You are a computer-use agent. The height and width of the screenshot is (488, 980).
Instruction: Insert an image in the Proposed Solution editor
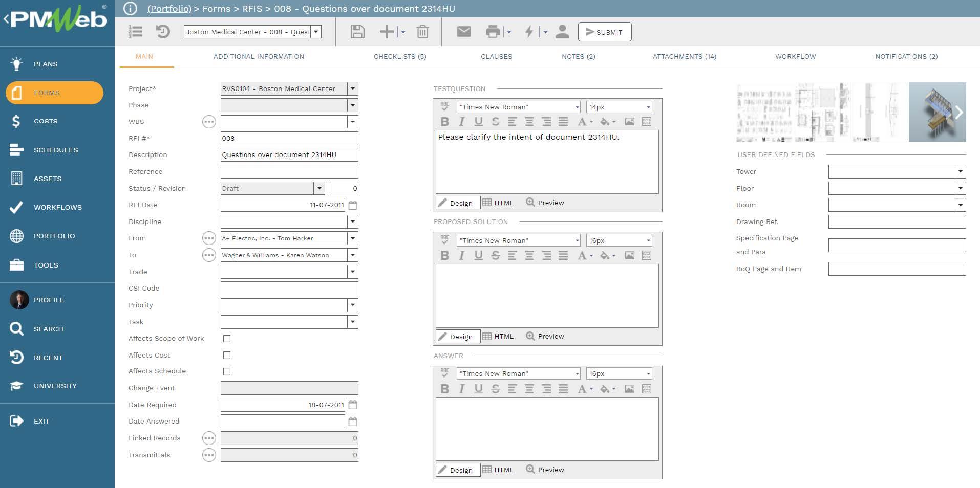[x=630, y=255]
